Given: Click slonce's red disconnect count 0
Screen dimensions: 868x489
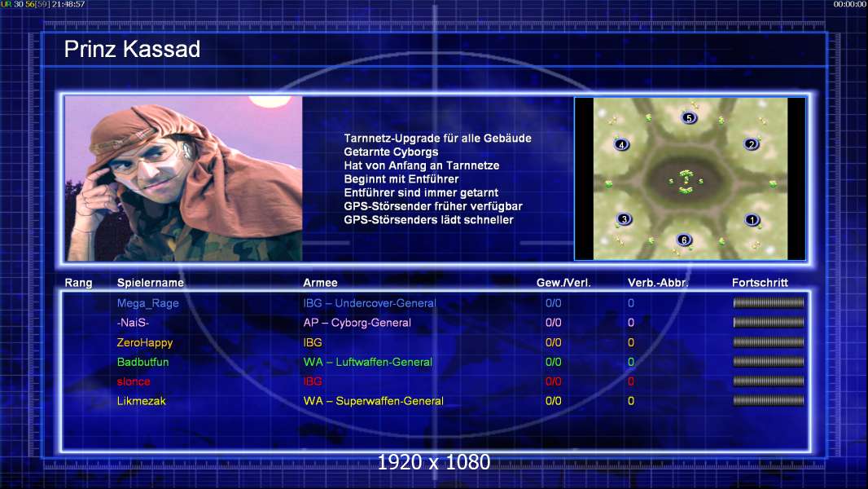Looking at the screenshot, I should pos(630,381).
